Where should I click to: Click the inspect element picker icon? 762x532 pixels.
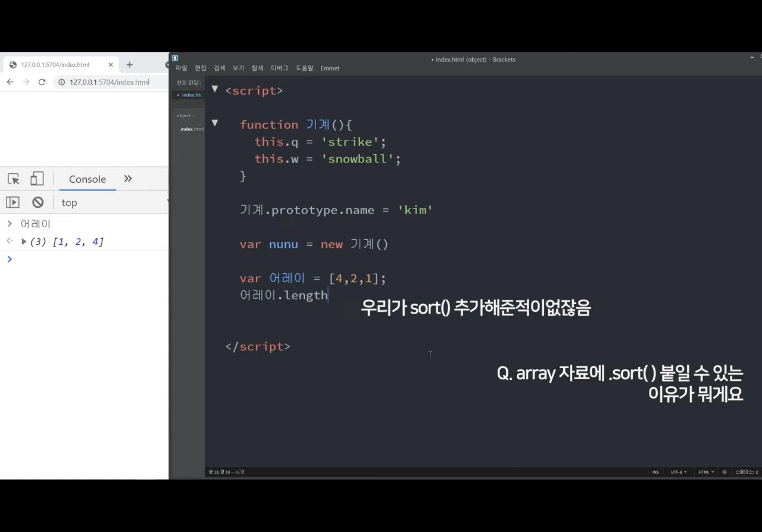click(13, 179)
